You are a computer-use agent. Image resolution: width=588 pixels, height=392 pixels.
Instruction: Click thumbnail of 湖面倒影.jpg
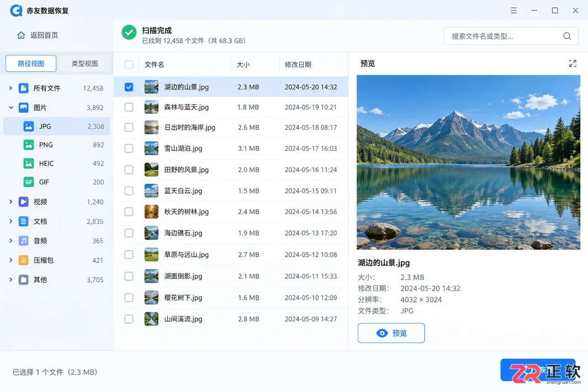point(151,277)
